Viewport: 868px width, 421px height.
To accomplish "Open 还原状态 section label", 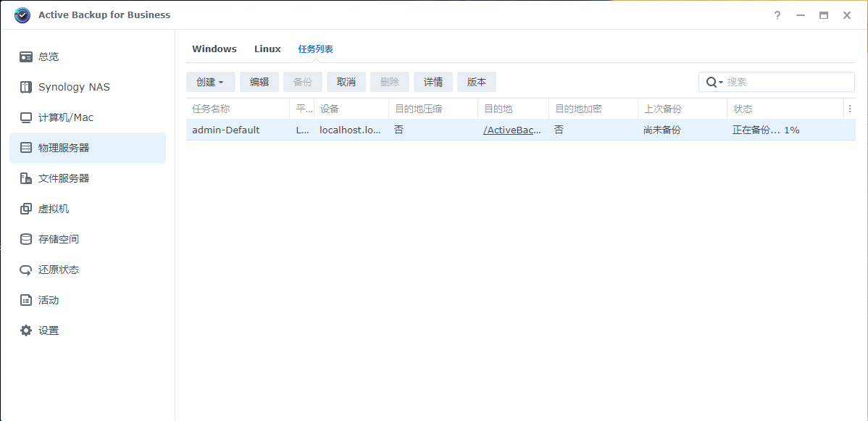I will point(59,270).
